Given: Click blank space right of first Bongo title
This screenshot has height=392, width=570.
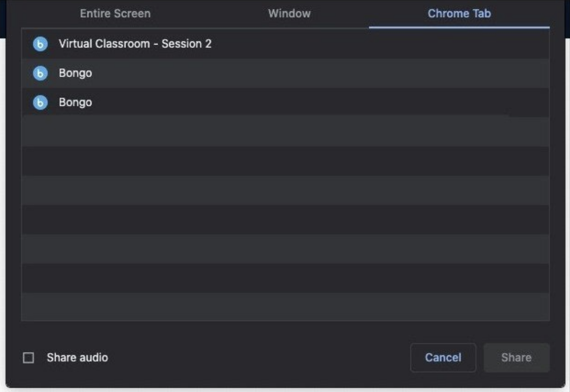Looking at the screenshot, I should pos(325,73).
